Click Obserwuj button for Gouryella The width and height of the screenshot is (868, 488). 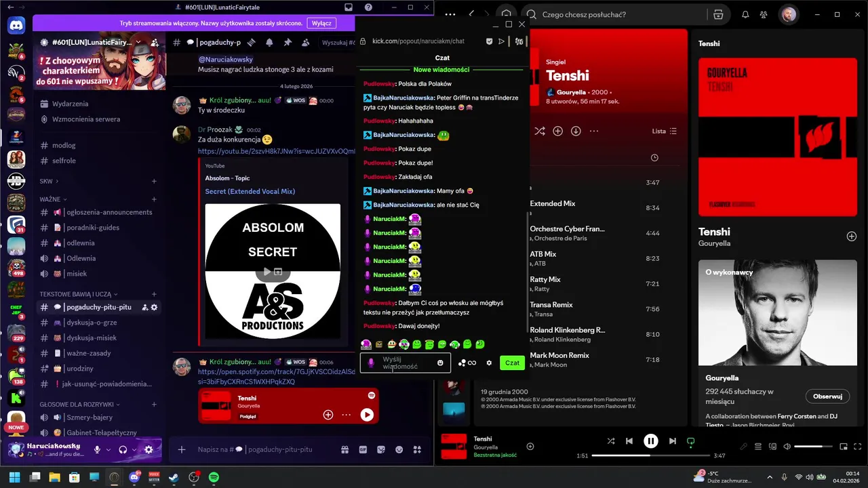827,396
